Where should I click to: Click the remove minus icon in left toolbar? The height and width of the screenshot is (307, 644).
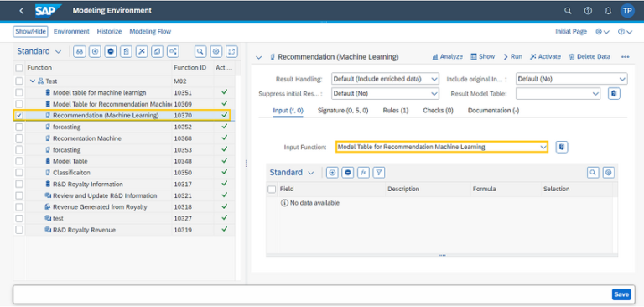[111, 51]
